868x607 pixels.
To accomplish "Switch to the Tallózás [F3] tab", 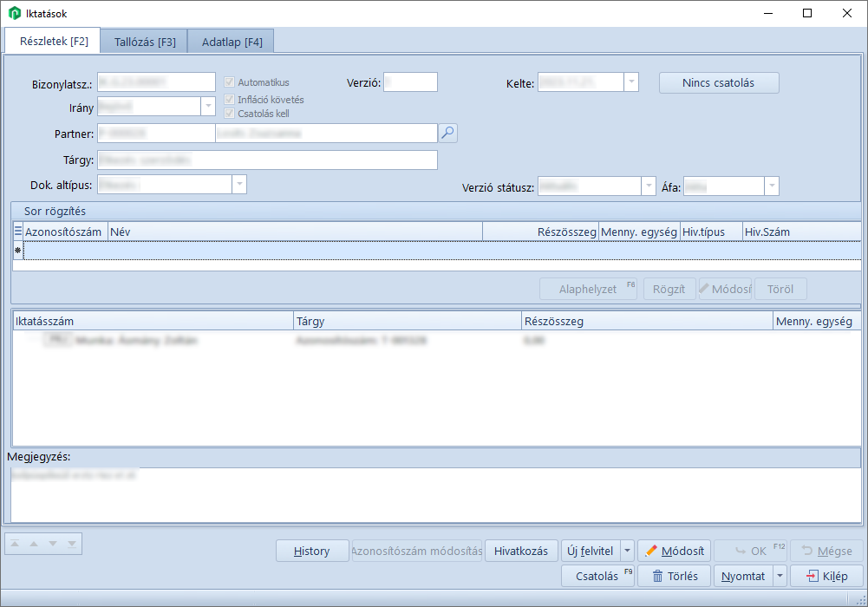I will click(x=145, y=42).
